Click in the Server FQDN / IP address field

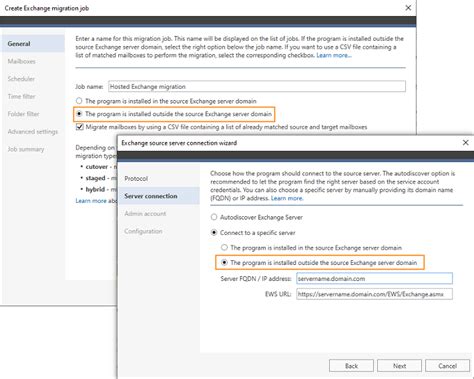(374, 278)
